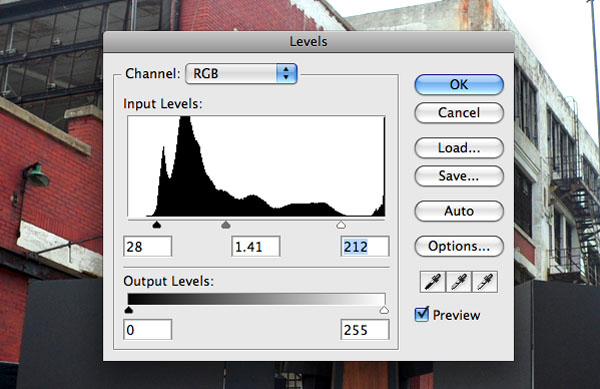Click the white output levels slider triangle

(x=384, y=309)
